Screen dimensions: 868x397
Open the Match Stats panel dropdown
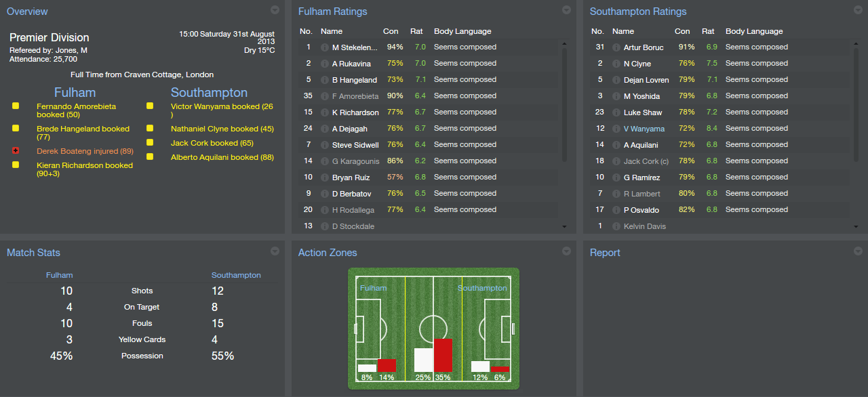pyautogui.click(x=275, y=251)
